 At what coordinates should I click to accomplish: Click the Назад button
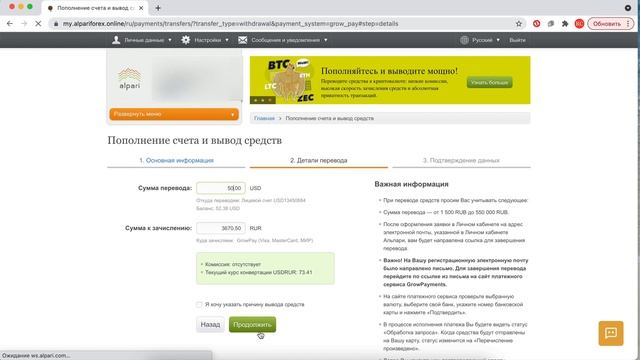(210, 324)
